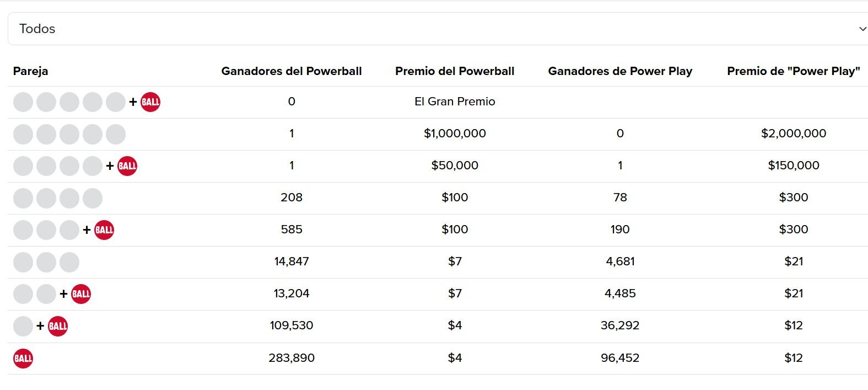Select the Ganadores del Powerball column header

(x=292, y=71)
